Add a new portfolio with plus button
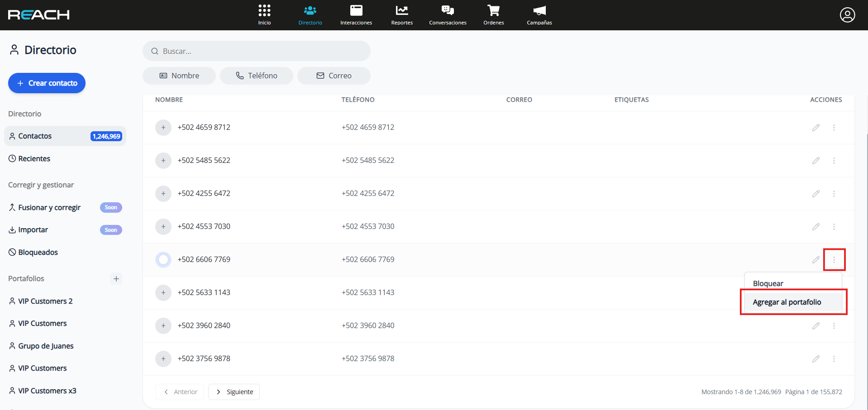 coord(116,279)
